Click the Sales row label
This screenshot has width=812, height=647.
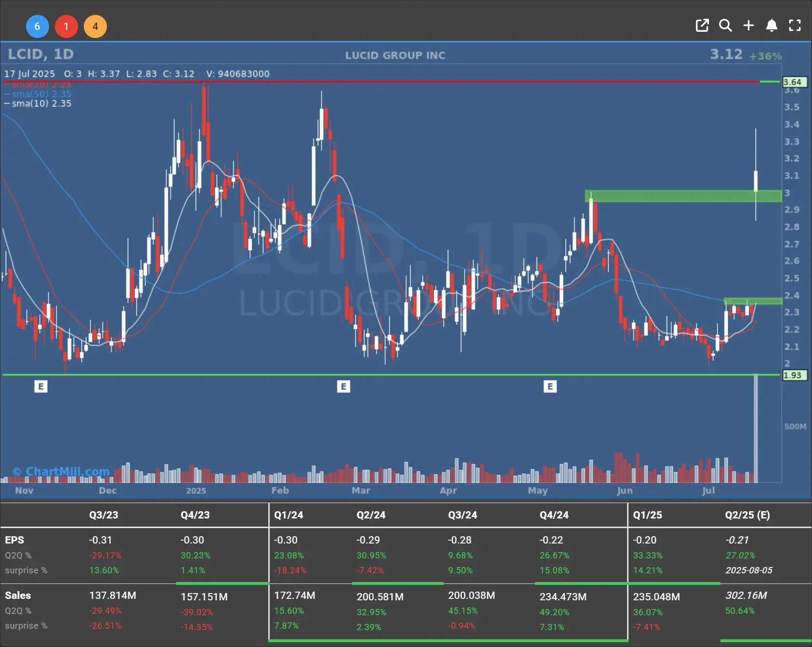coord(18,595)
